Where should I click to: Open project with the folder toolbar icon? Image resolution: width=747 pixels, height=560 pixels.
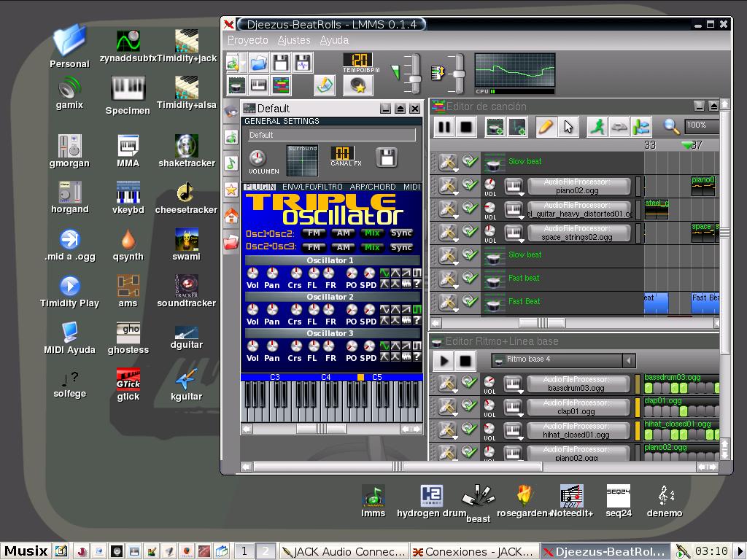258,63
